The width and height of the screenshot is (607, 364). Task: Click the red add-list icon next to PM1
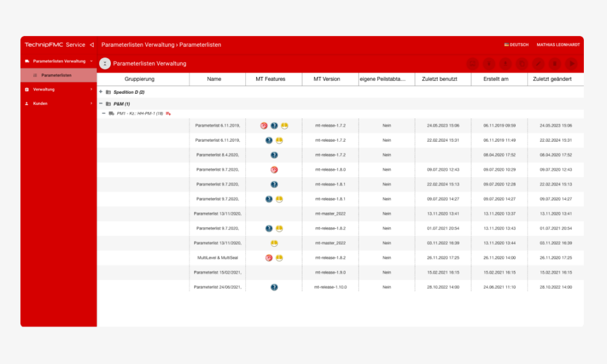click(x=168, y=113)
